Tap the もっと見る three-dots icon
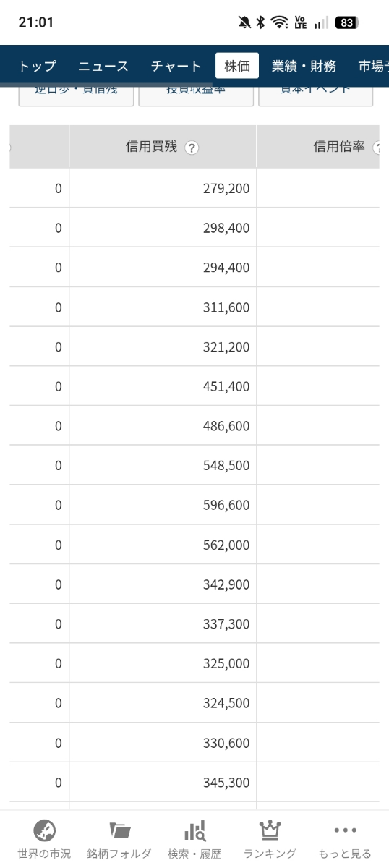 click(345, 830)
